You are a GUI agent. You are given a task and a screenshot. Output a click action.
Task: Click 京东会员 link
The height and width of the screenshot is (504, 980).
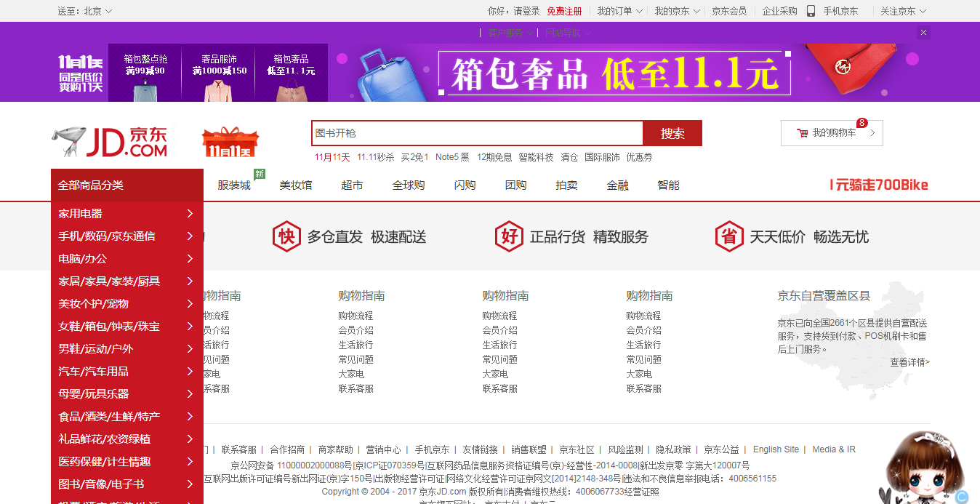[x=729, y=11]
